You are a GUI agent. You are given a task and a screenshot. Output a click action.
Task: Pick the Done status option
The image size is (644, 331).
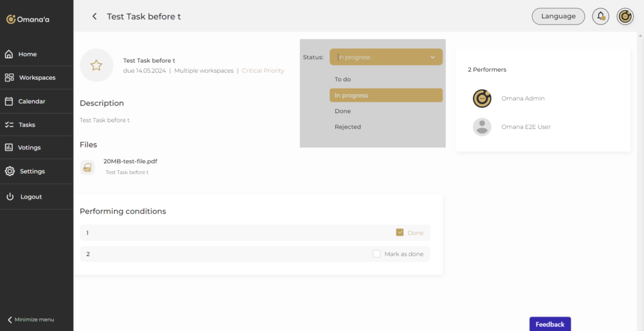click(343, 111)
